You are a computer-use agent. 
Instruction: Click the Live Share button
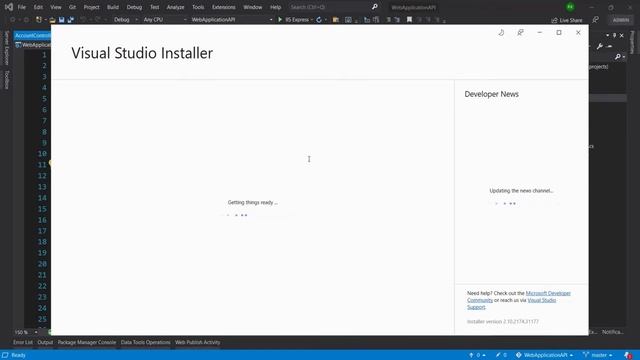(x=567, y=20)
